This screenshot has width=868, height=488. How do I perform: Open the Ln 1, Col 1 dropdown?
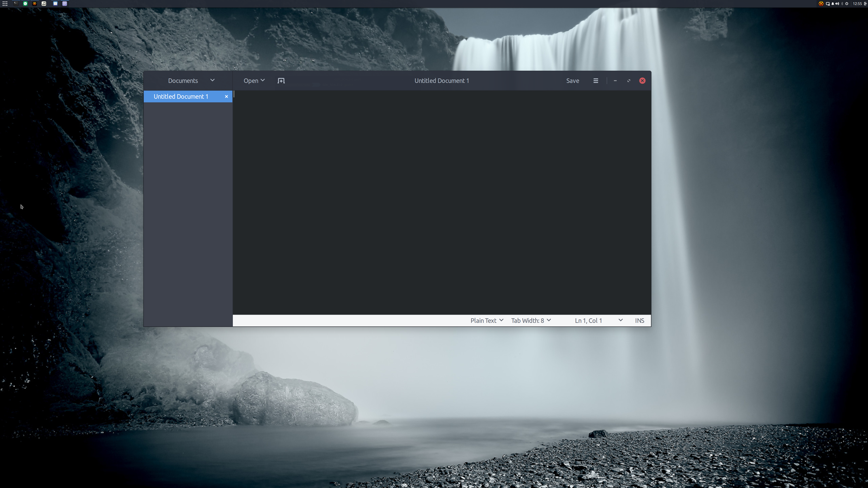tap(599, 321)
